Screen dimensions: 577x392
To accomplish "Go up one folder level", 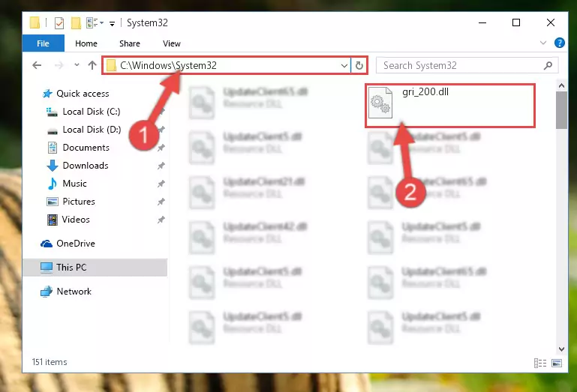I will click(92, 65).
